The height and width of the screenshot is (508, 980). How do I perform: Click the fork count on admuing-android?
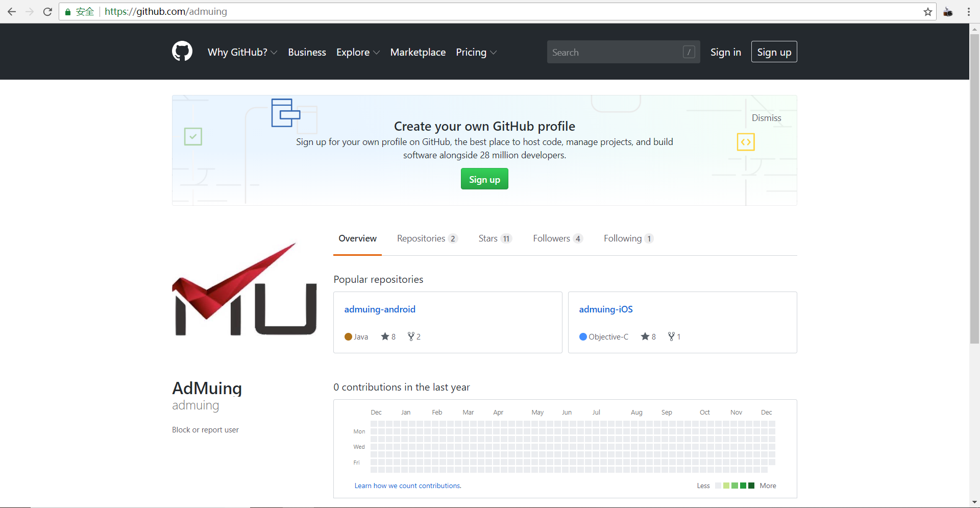pos(414,336)
